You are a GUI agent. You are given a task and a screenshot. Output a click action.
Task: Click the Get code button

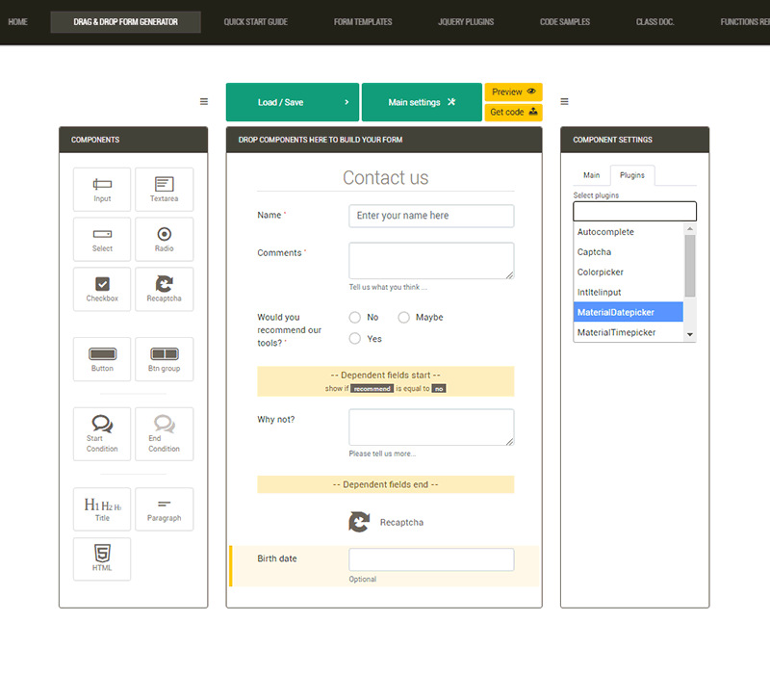tap(513, 112)
